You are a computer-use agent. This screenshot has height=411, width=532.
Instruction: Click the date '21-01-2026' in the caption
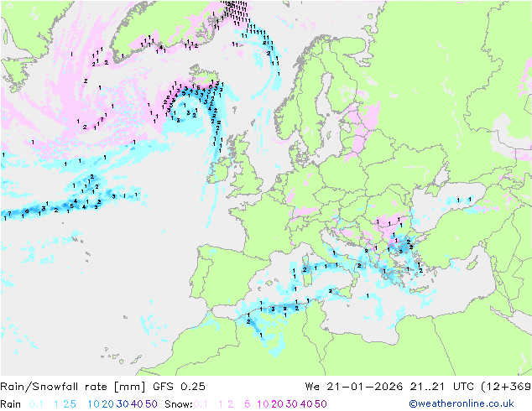click(x=365, y=387)
